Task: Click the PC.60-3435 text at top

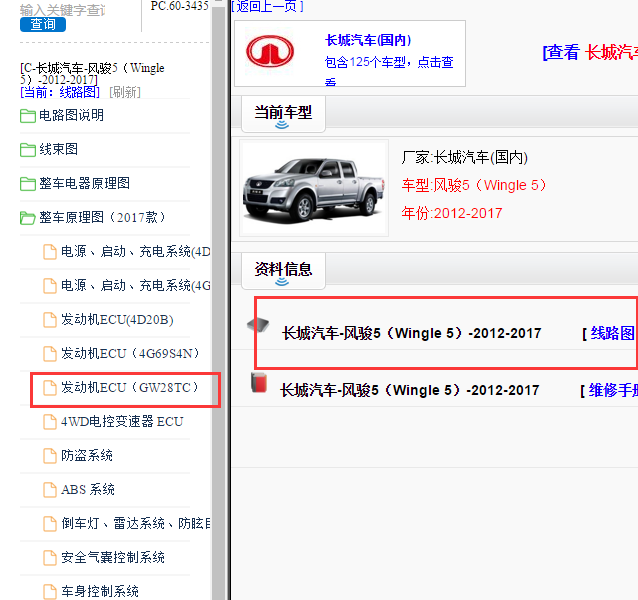Action: point(179,6)
